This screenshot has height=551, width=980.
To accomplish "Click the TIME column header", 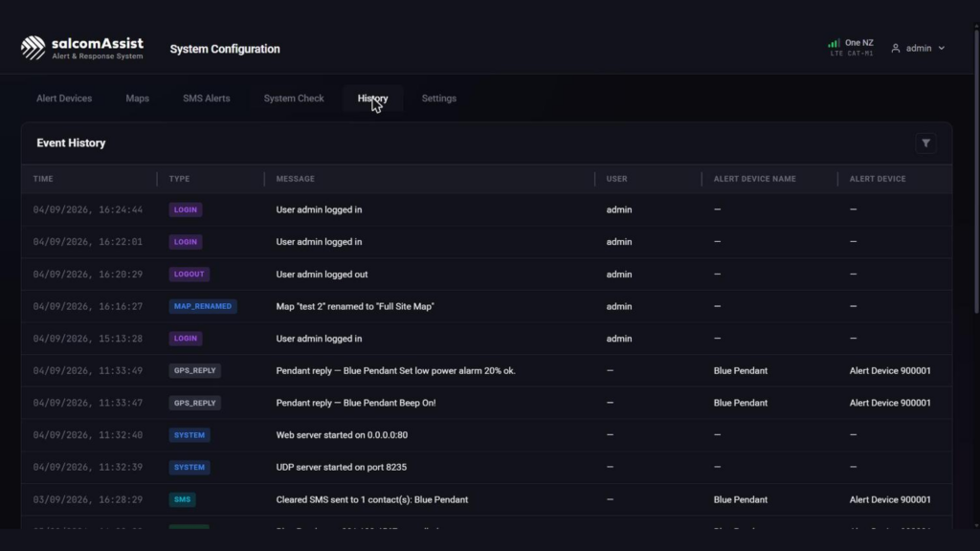I will point(43,179).
